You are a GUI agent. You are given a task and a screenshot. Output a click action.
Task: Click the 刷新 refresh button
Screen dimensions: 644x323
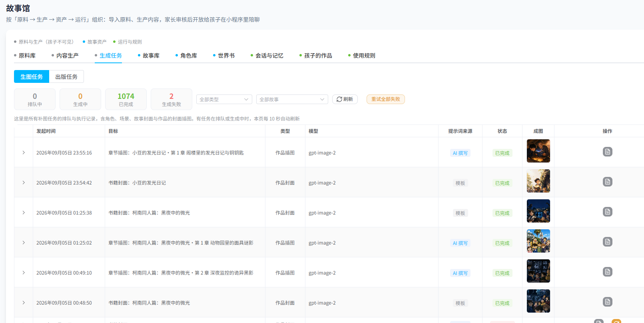coord(345,99)
